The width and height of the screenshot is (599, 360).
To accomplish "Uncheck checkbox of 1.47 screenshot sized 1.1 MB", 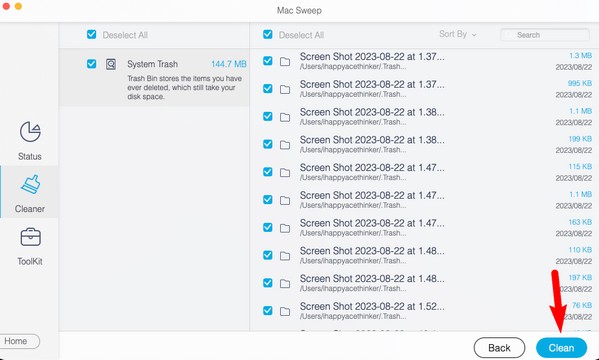I will [x=268, y=199].
